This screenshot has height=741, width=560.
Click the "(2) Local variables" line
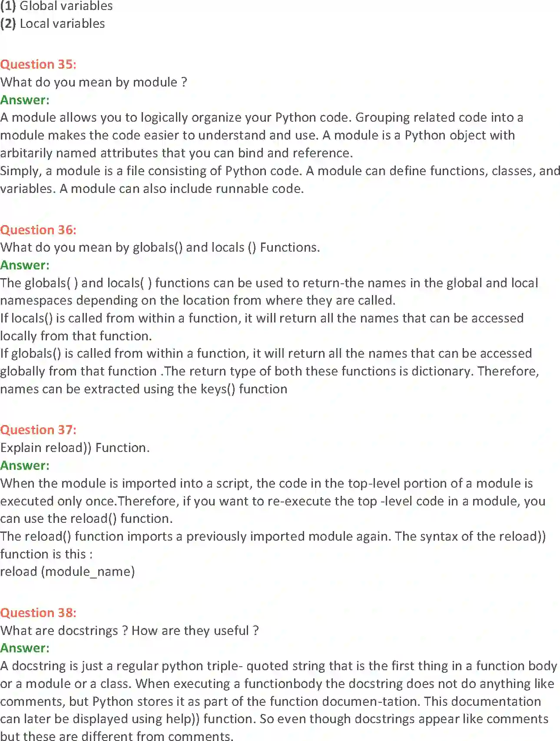tap(53, 23)
